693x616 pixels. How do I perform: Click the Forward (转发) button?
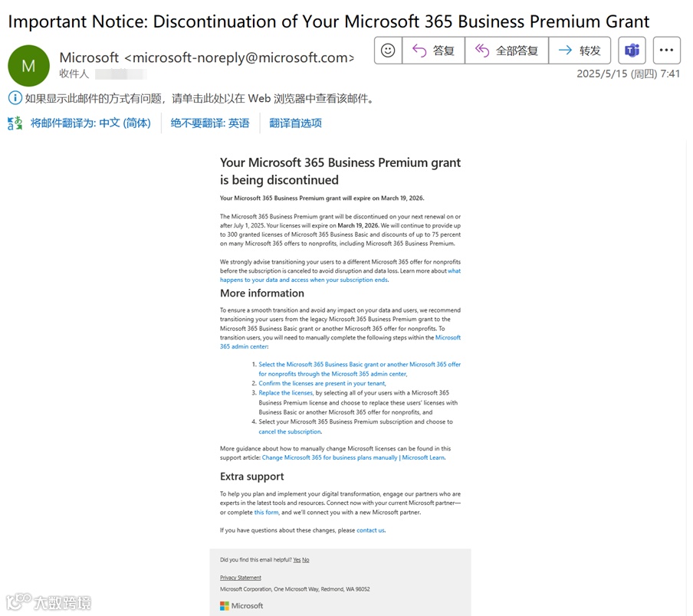[580, 51]
